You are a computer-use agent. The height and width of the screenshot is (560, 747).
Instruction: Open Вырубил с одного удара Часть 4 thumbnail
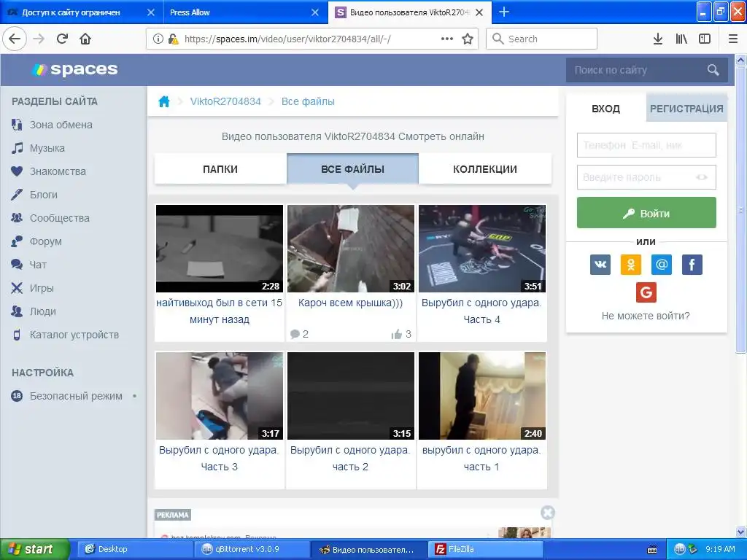pyautogui.click(x=482, y=249)
